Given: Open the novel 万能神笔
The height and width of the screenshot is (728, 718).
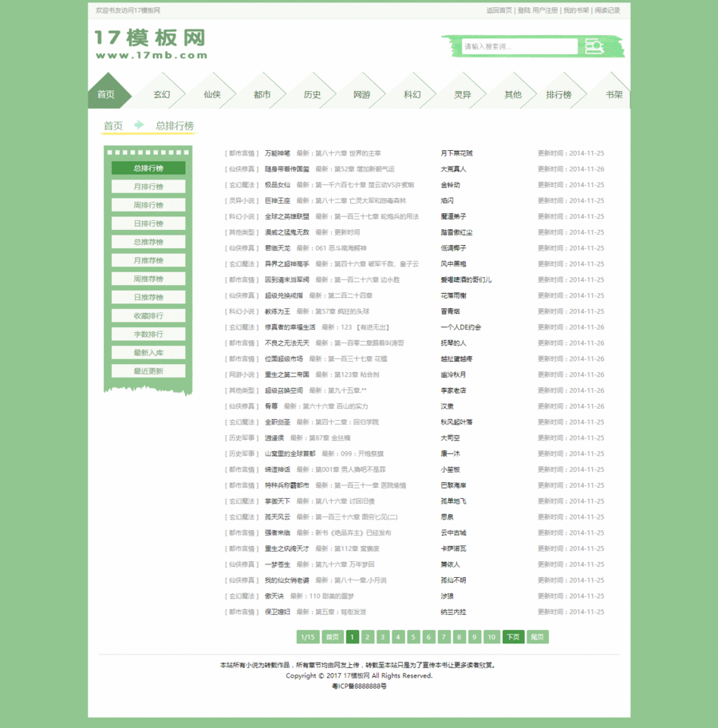Looking at the screenshot, I should click(279, 153).
